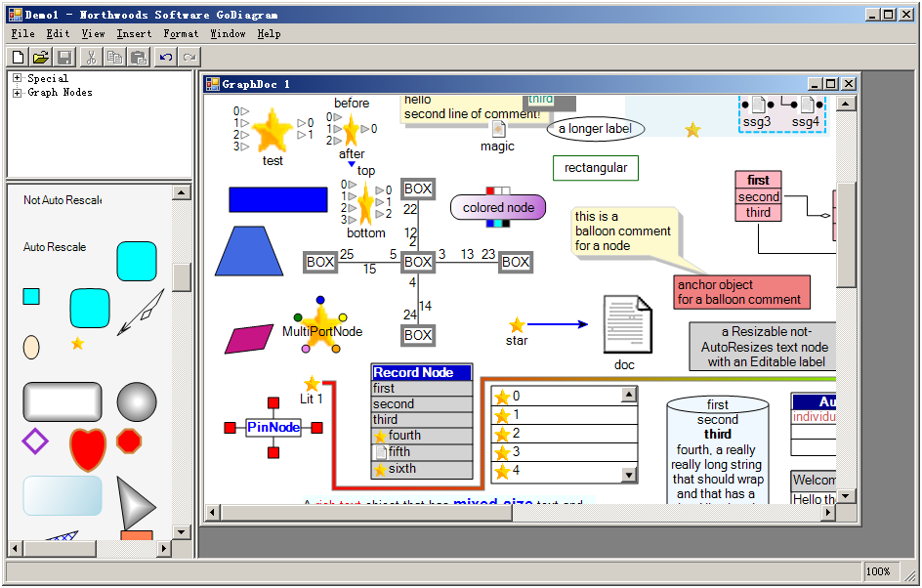Open the Help menu
Image resolution: width=922 pixels, height=588 pixels.
269,33
